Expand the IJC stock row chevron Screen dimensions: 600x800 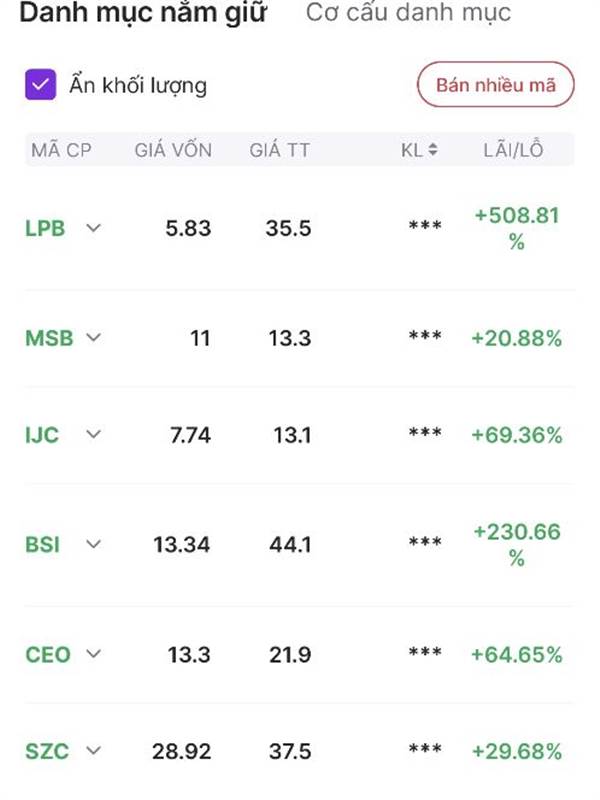click(x=93, y=434)
